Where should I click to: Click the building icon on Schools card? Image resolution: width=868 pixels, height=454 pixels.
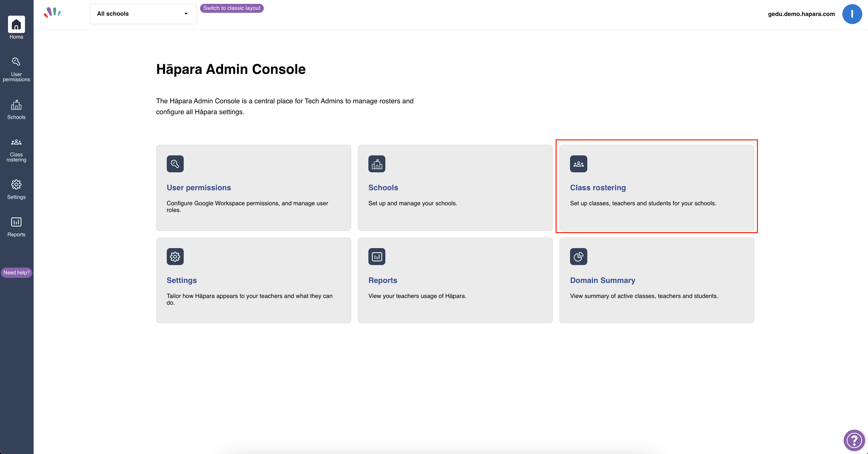tap(377, 164)
